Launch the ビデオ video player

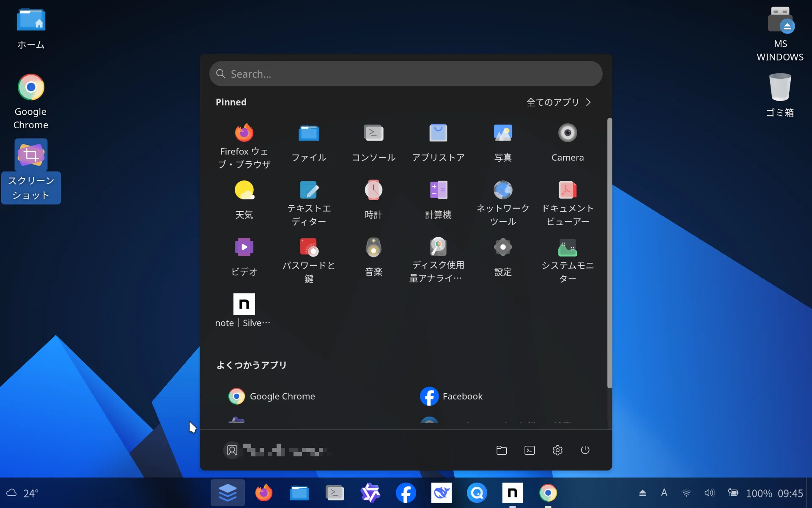(244, 257)
